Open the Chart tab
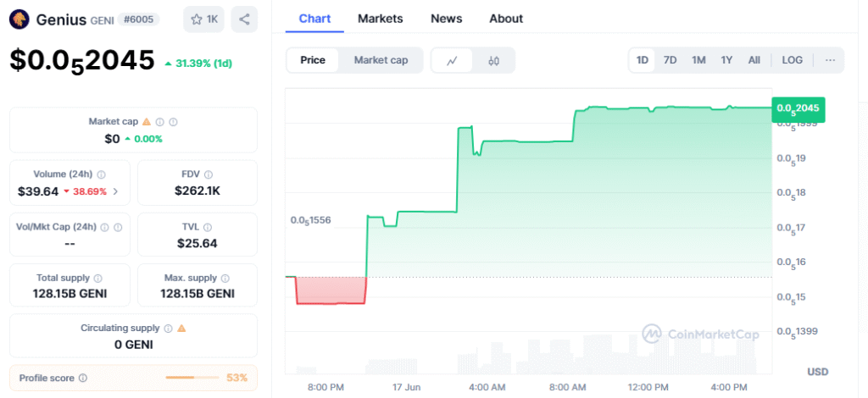 (314, 19)
